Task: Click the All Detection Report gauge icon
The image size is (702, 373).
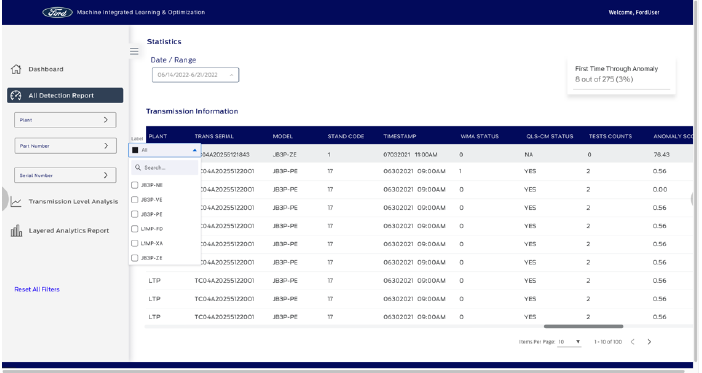Action: [x=16, y=95]
